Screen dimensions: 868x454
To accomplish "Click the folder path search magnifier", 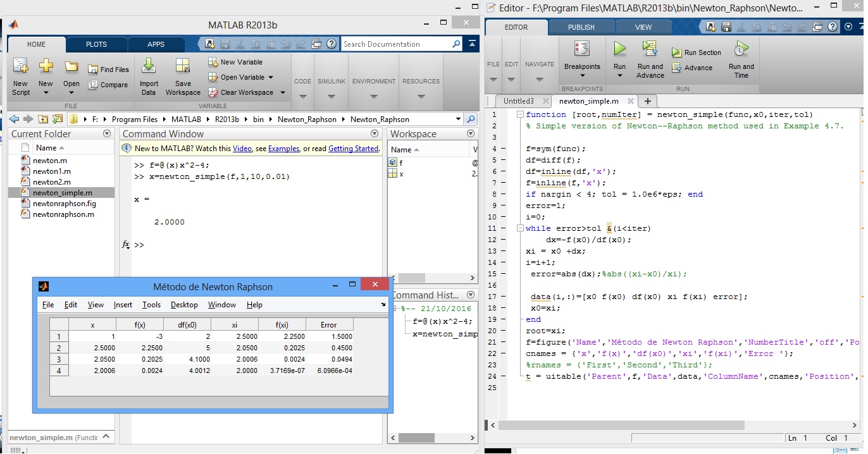I will point(471,119).
